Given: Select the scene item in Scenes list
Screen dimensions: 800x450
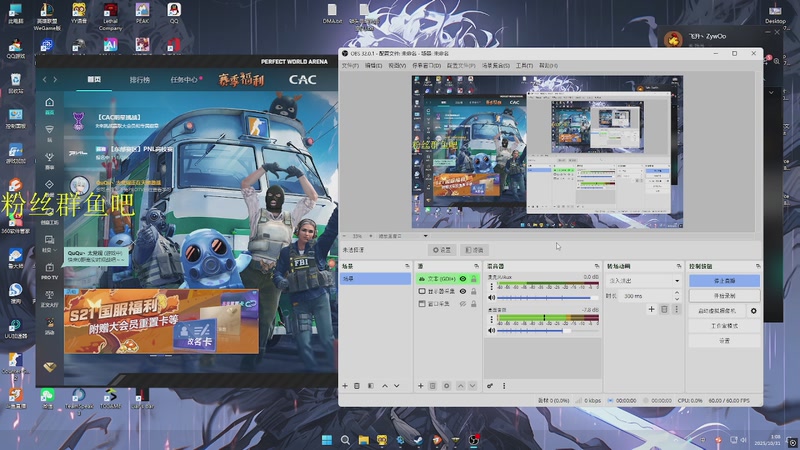Looking at the screenshot, I should click(x=376, y=279).
